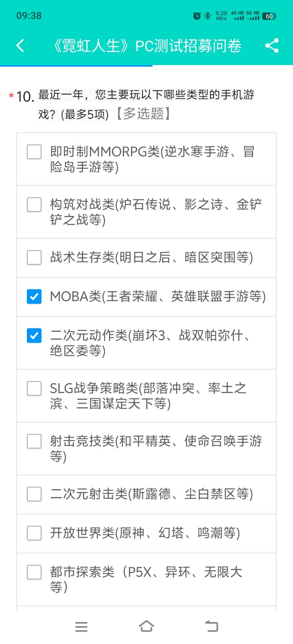Tap the Bluetooth status icon
The image size is (293, 644).
click(x=208, y=16)
